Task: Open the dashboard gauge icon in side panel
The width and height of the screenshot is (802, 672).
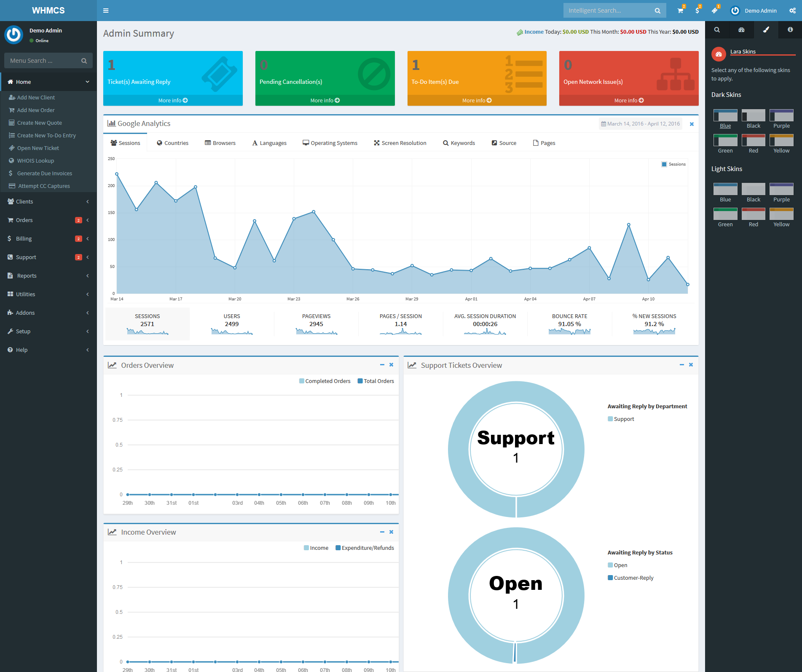Action: [741, 30]
